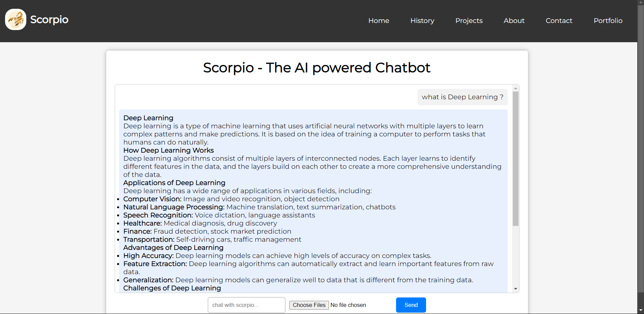Click the Scorpio scorpion logo icon

pyautogui.click(x=16, y=20)
